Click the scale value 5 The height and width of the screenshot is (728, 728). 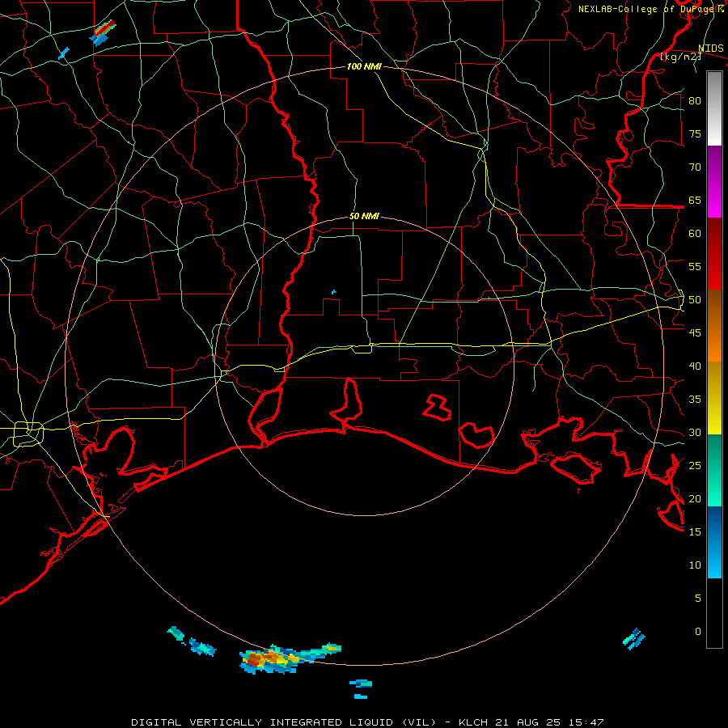[x=697, y=599]
